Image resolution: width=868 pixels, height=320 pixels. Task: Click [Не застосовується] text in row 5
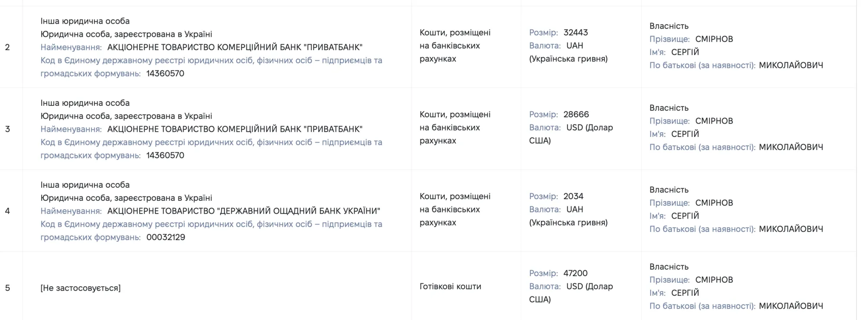click(81, 288)
